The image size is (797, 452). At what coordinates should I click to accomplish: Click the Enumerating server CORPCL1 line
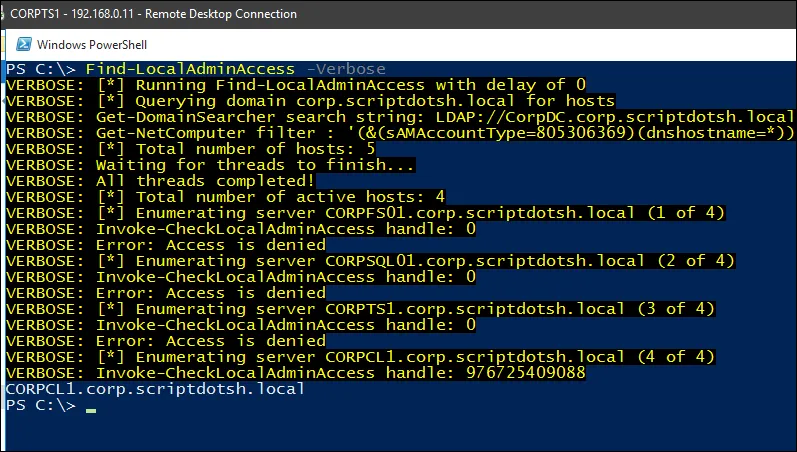360,357
